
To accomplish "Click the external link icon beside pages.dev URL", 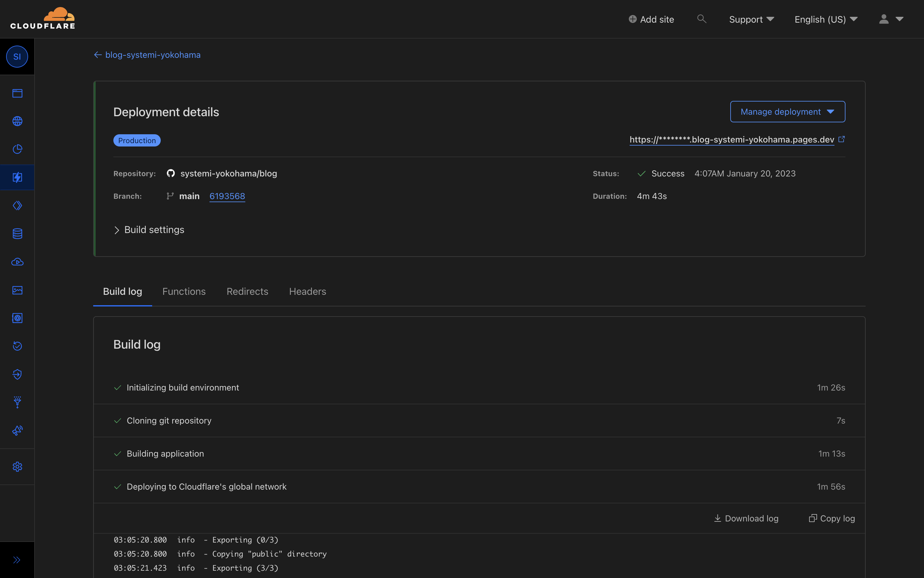I will coord(842,139).
